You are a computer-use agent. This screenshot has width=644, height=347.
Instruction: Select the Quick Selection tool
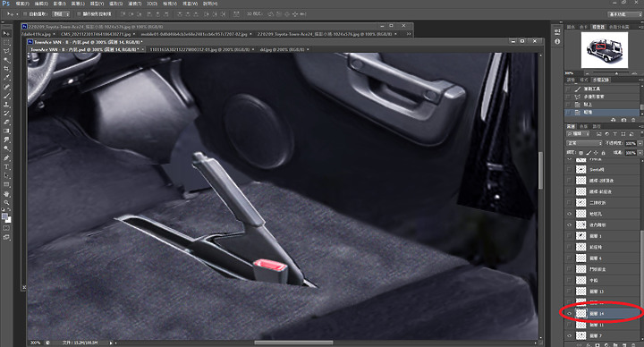(6, 60)
